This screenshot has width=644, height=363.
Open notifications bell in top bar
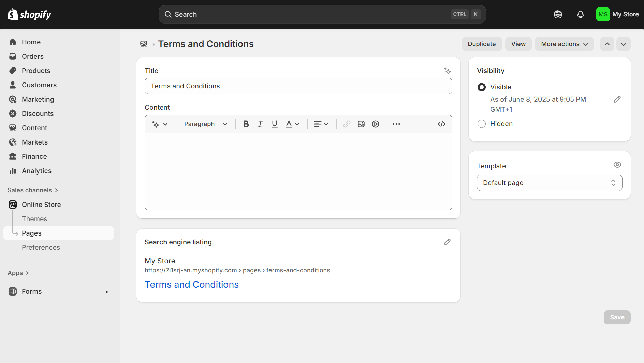tap(581, 14)
